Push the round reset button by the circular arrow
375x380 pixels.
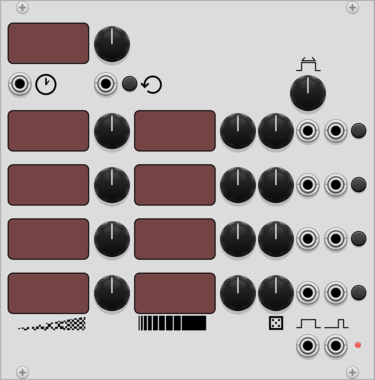pyautogui.click(x=129, y=84)
